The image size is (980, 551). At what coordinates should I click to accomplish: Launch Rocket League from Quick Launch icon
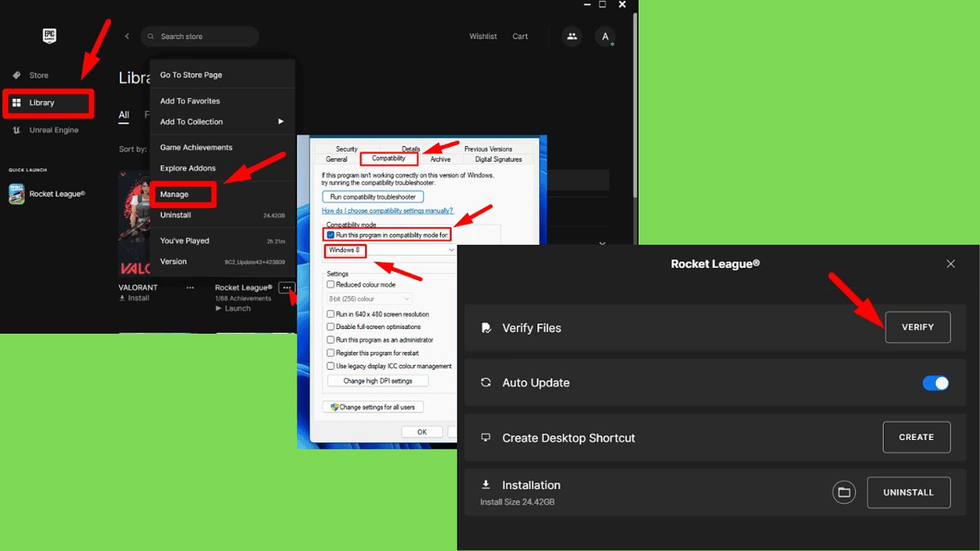[x=16, y=193]
